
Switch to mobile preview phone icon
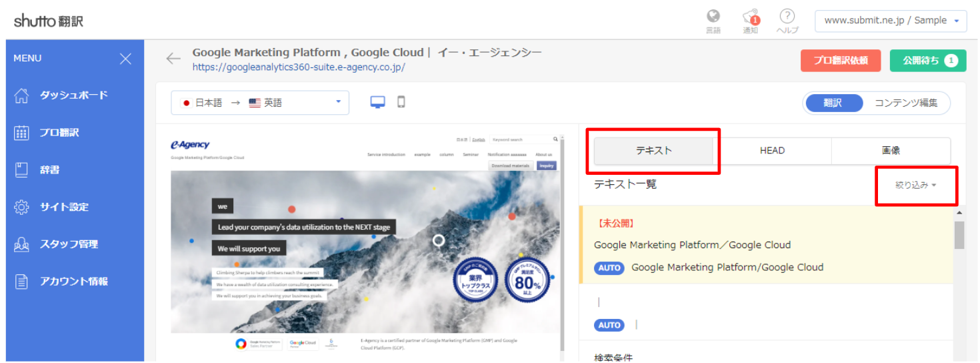[x=401, y=102]
